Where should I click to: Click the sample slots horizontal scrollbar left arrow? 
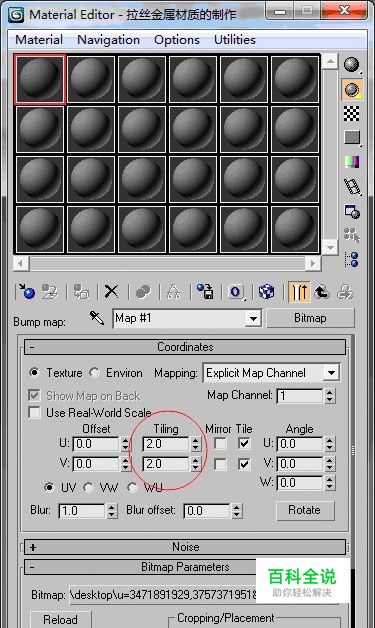tap(20, 263)
